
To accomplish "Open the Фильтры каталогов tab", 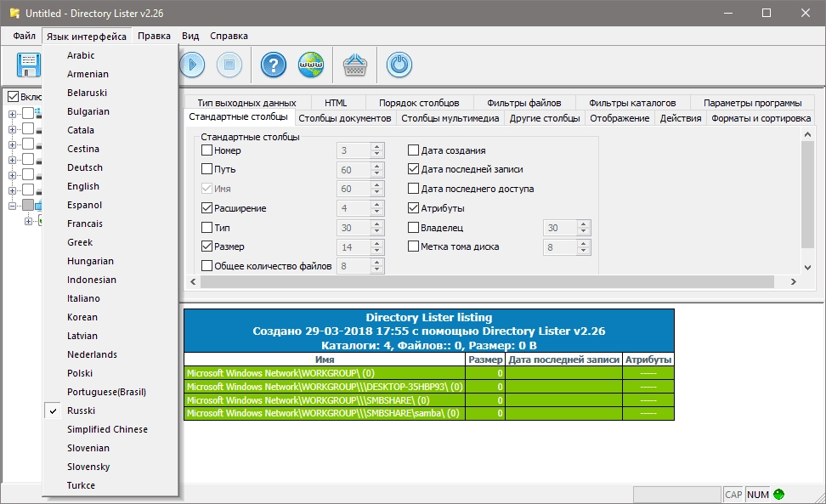I will (x=632, y=103).
